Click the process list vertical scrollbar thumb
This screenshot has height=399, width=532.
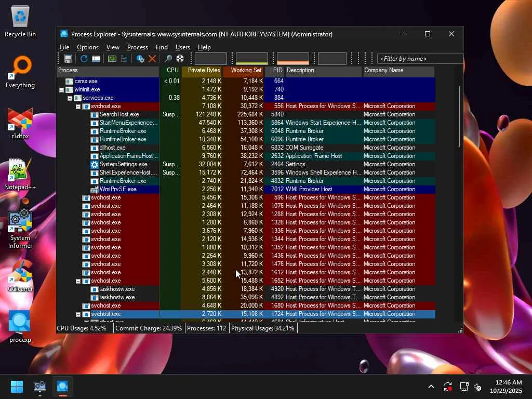[459, 117]
